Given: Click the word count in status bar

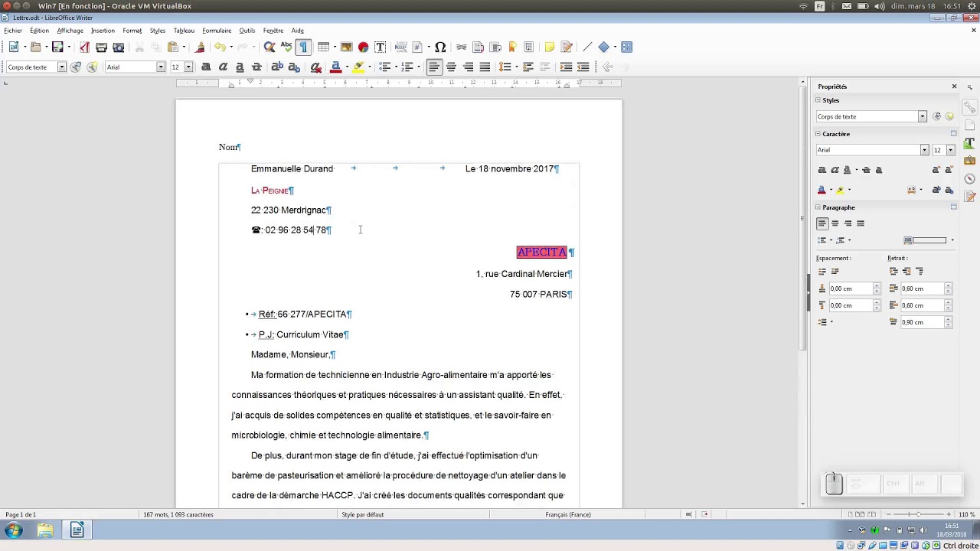Looking at the screenshot, I should point(178,514).
